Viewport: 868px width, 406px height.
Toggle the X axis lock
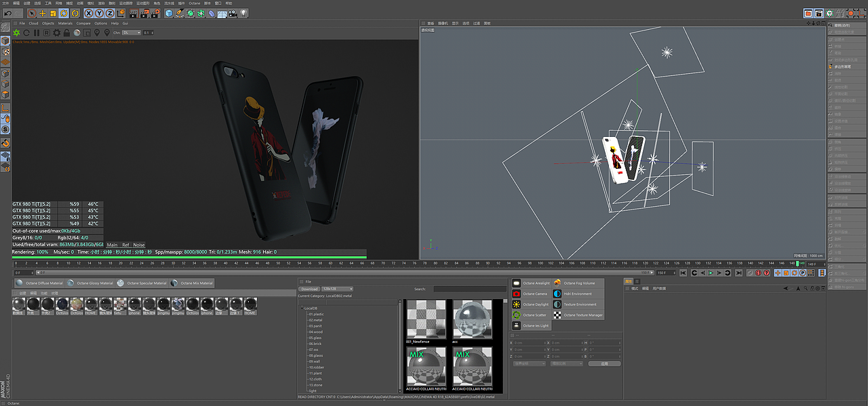pyautogui.click(x=89, y=14)
